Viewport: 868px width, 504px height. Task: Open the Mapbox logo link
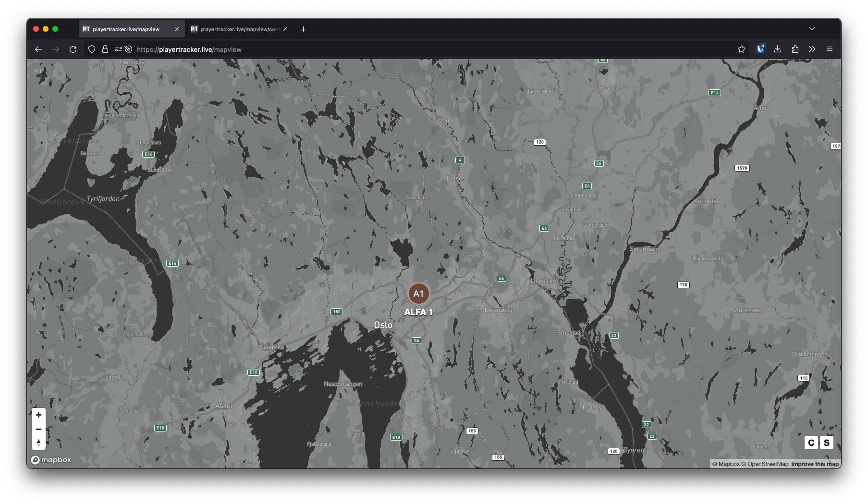point(51,460)
